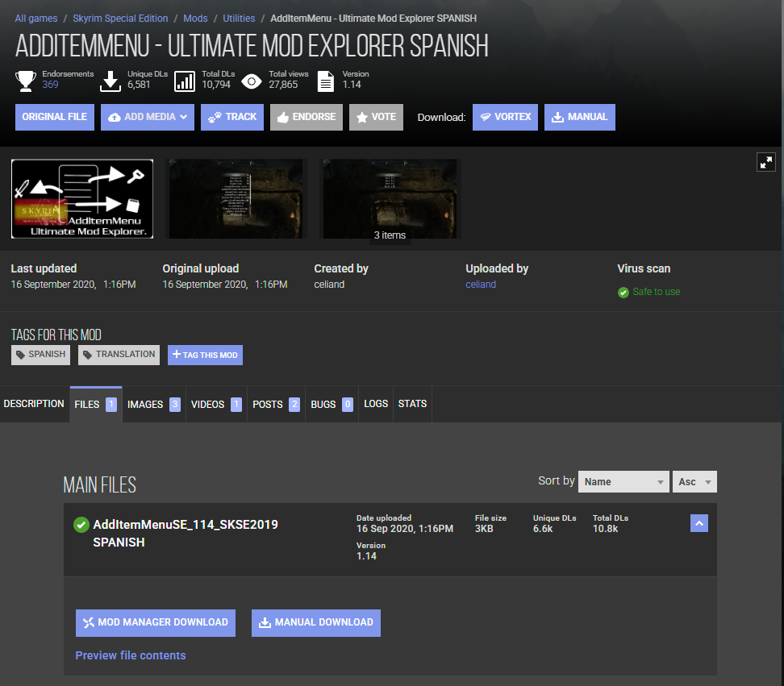The height and width of the screenshot is (686, 784).
Task: Switch to the POSTS tab
Action: [x=276, y=404]
